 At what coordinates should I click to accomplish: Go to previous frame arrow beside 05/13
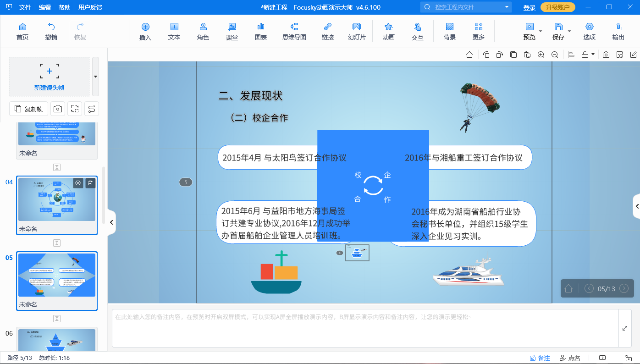[x=589, y=288]
